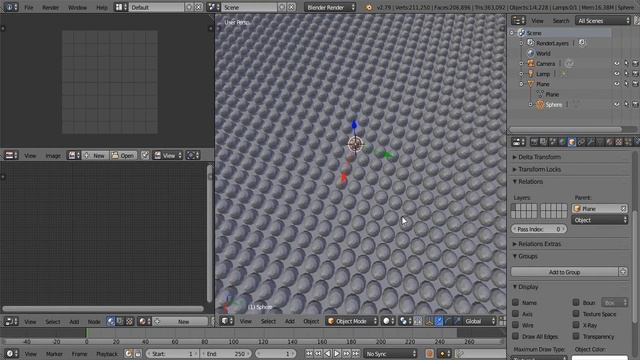The image size is (640, 360).
Task: Click the 3D manipulator gizmo origin
Action: click(355, 144)
